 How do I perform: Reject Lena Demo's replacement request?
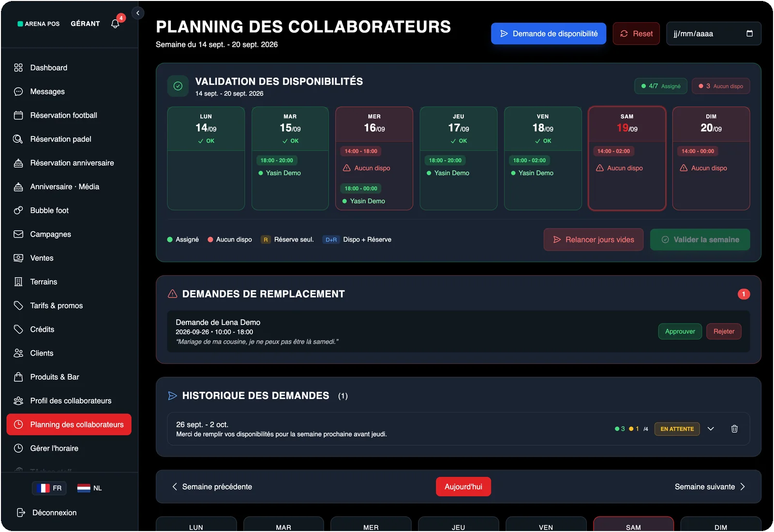[724, 331]
